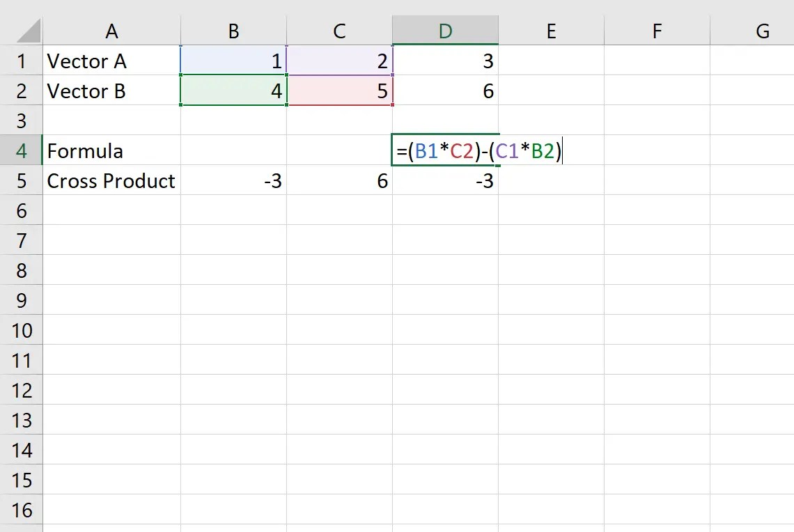Select row header 5
The image size is (794, 532).
(x=22, y=181)
